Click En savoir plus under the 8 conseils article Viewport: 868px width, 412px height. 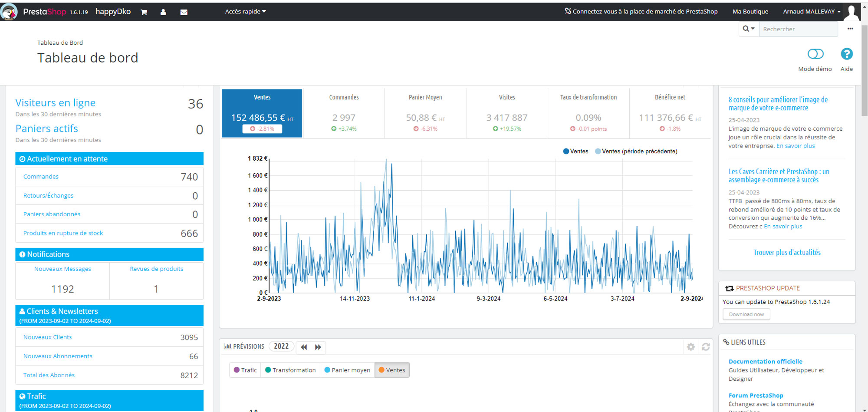796,146
